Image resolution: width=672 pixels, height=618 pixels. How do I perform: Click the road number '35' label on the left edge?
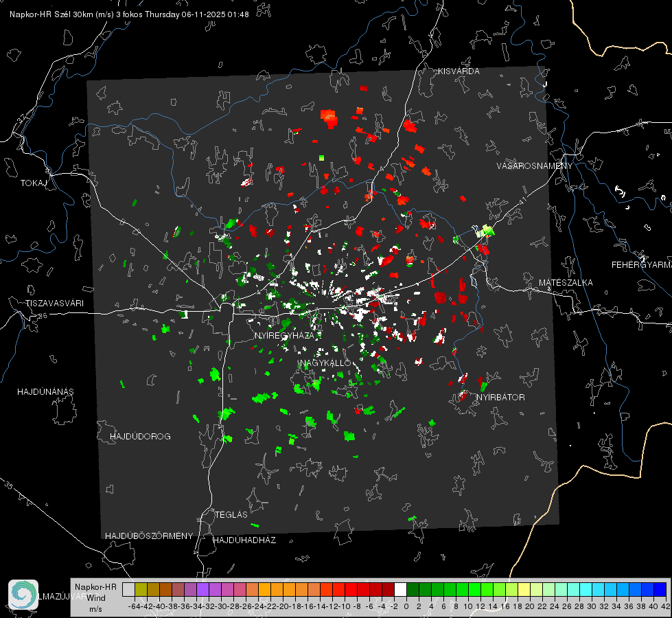(8, 486)
